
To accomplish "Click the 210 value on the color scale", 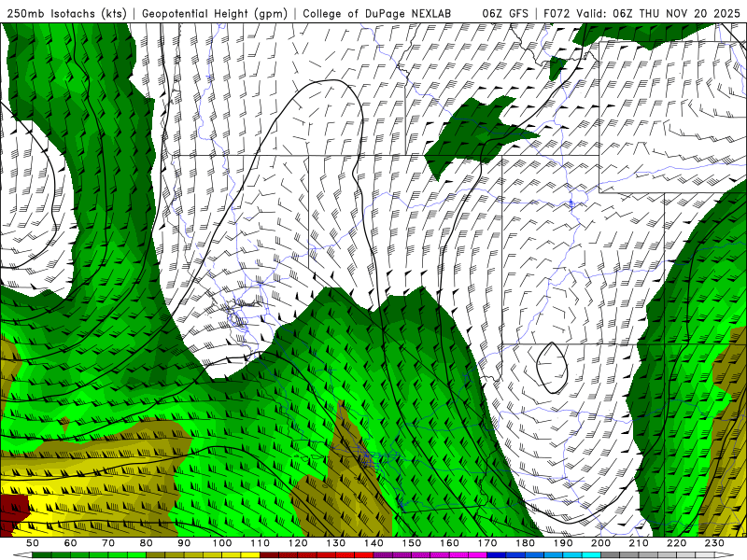I will tap(639, 543).
